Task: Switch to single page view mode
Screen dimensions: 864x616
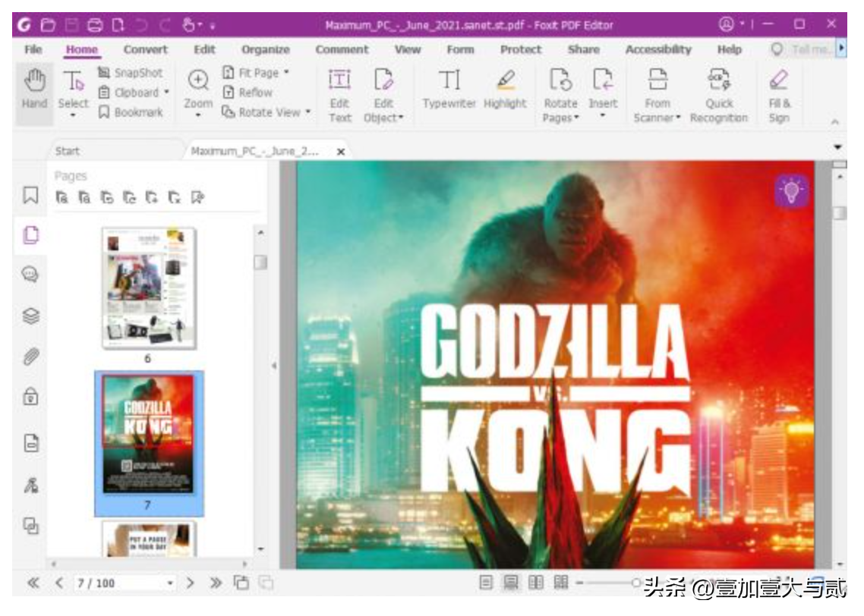Action: [486, 583]
